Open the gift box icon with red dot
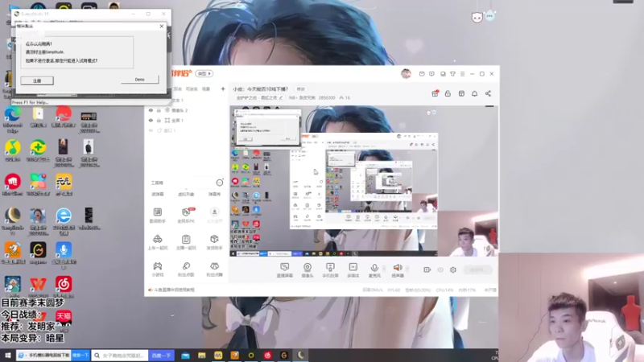The width and height of the screenshot is (644, 362). coord(435,93)
